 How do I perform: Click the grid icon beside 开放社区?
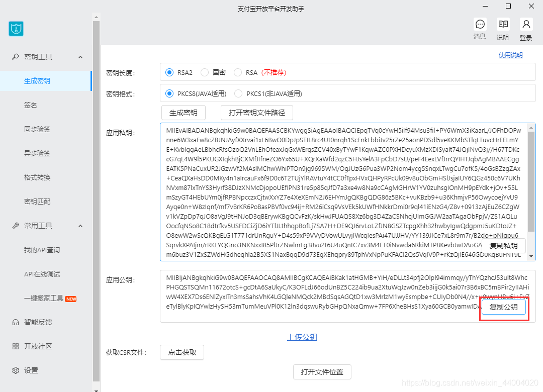point(15,346)
